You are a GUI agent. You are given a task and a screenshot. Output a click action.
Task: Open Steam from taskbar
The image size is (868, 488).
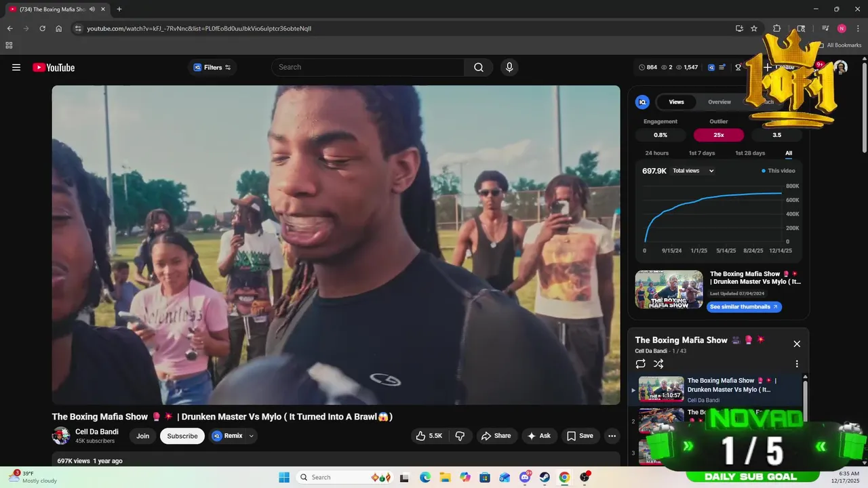(545, 477)
